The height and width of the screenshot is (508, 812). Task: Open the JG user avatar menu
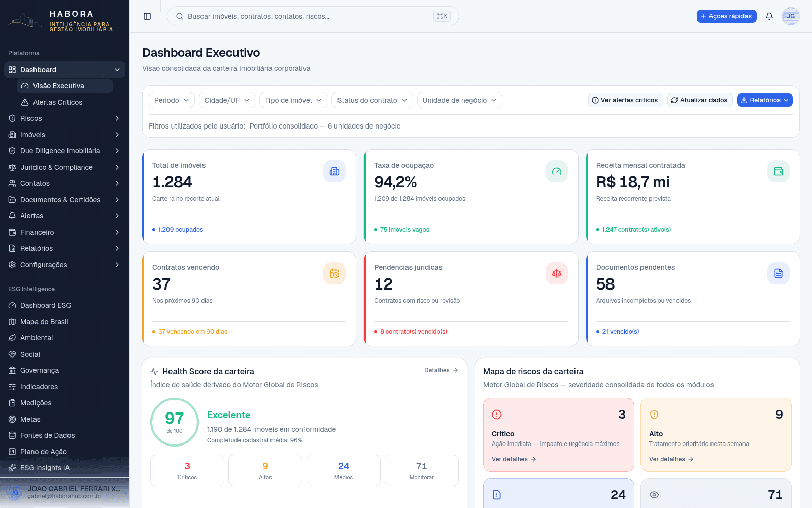coord(791,16)
